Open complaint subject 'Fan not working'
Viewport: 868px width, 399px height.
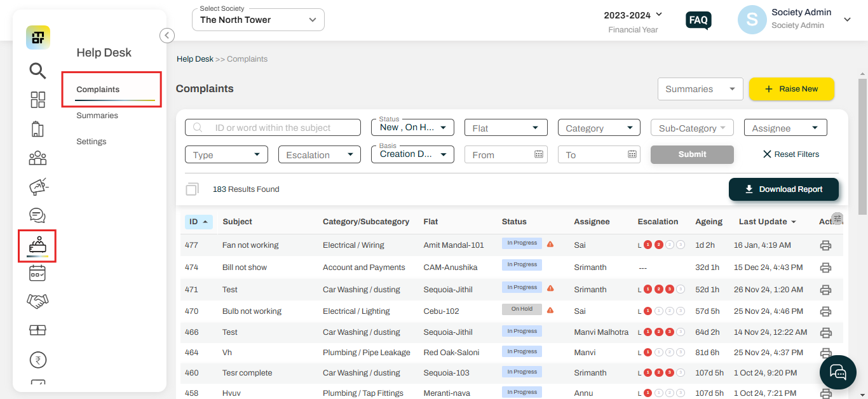point(250,245)
